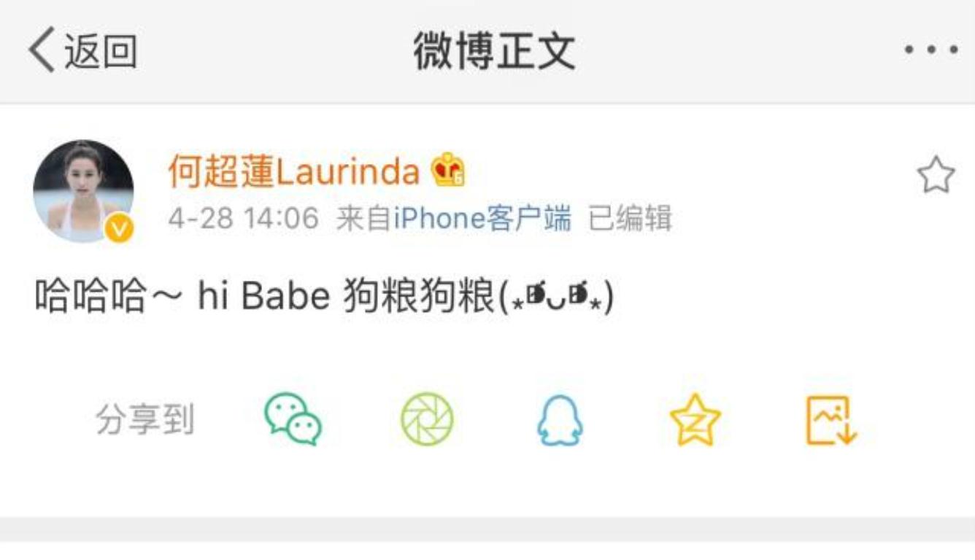Viewport: 975px width, 560px height.
Task: Open the three-dot more options menu
Action: [932, 50]
